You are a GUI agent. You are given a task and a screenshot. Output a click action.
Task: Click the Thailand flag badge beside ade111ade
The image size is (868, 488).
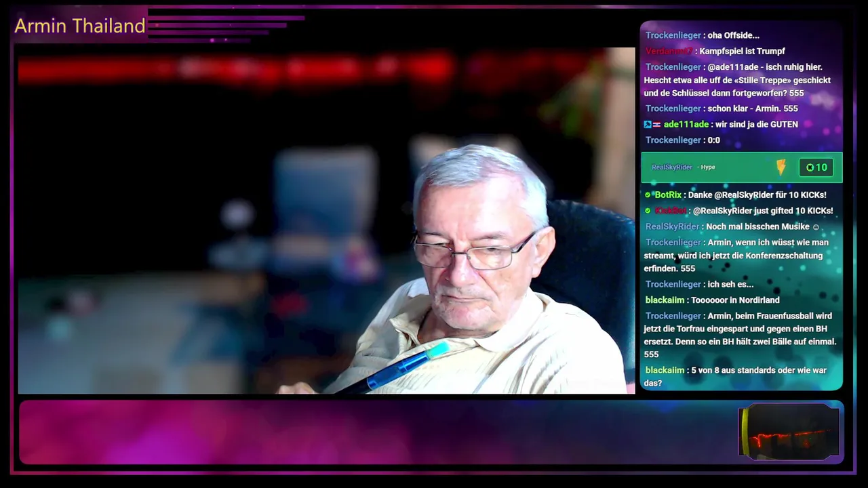pos(656,125)
